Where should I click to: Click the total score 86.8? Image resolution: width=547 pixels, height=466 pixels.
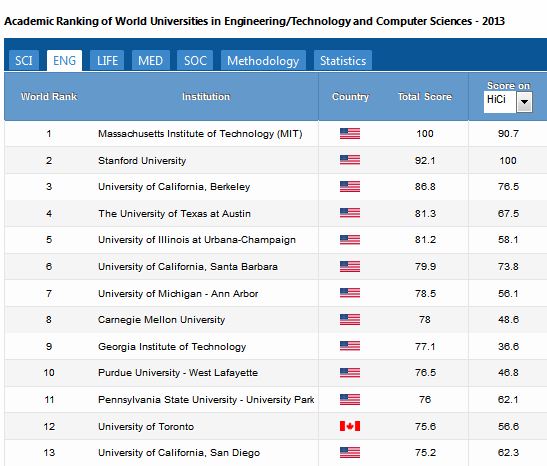click(425, 187)
